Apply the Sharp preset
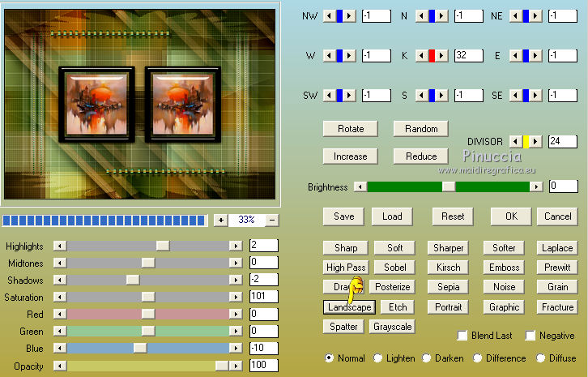Screen dimensions: 588x377 pyautogui.click(x=346, y=248)
